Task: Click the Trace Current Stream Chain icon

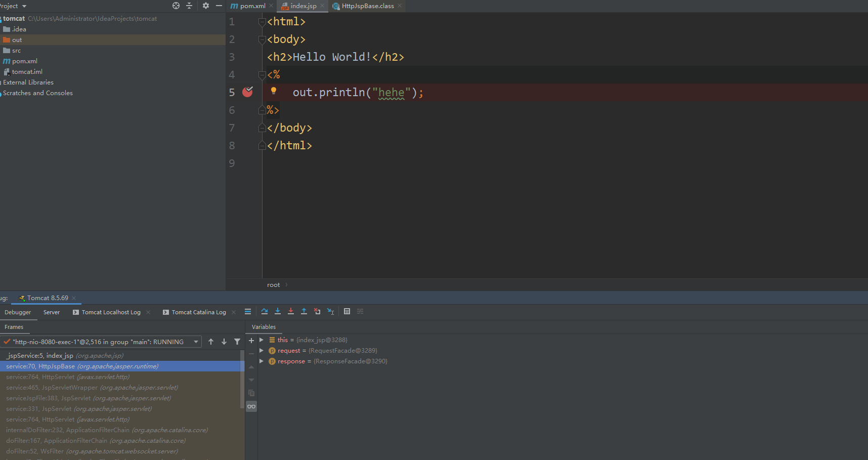Action: 360,311
